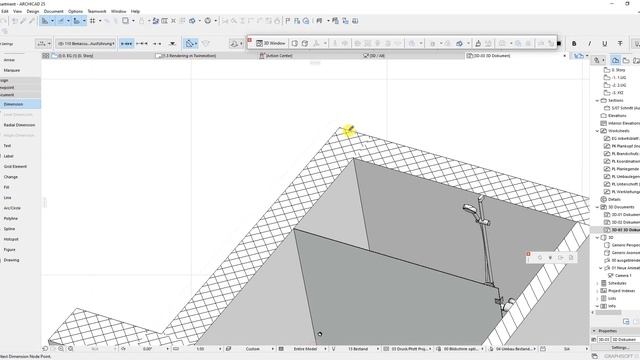This screenshot has height=360, width=640.
Task: Open the View menu
Action: pyautogui.click(x=18, y=11)
